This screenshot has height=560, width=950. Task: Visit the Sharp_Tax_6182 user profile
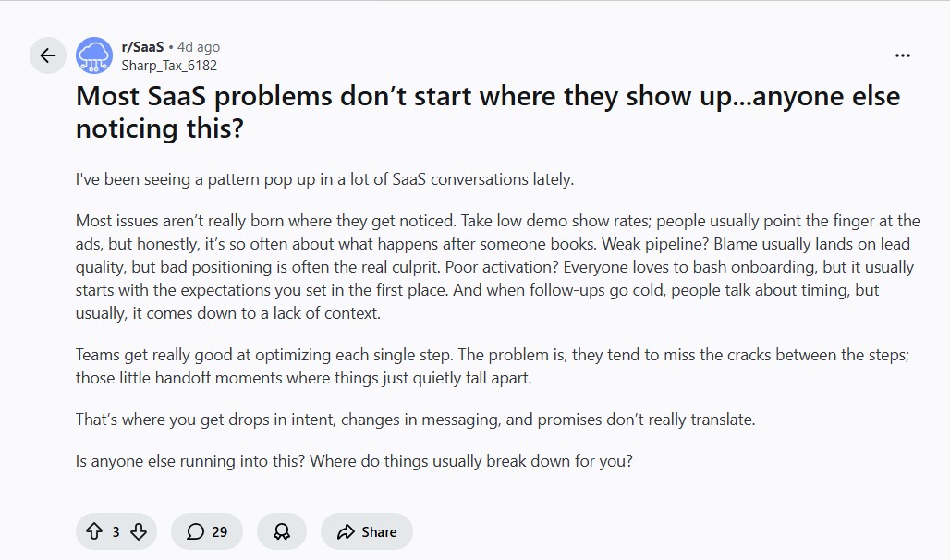point(169,66)
